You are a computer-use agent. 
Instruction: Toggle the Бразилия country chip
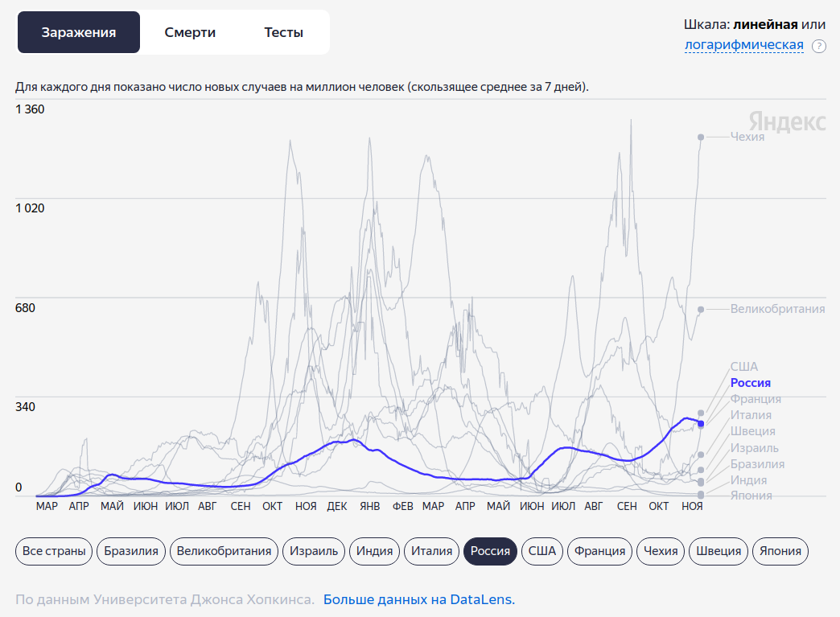[132, 551]
